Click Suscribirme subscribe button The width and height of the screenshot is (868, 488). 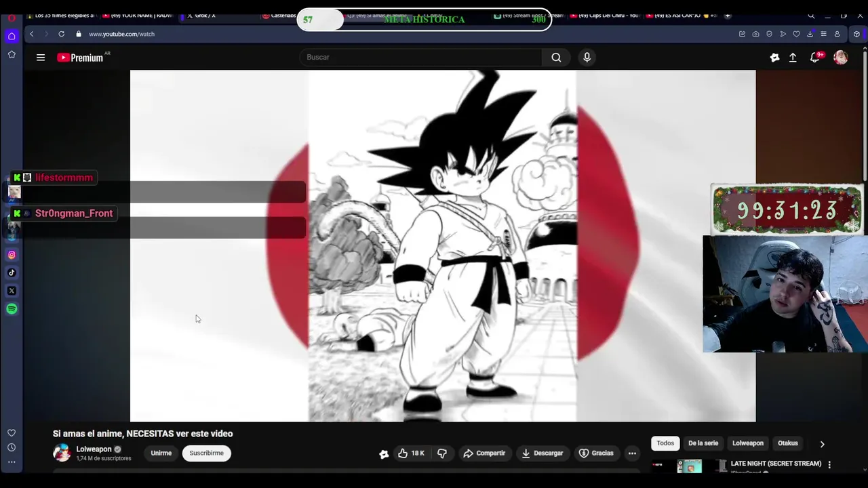207,453
